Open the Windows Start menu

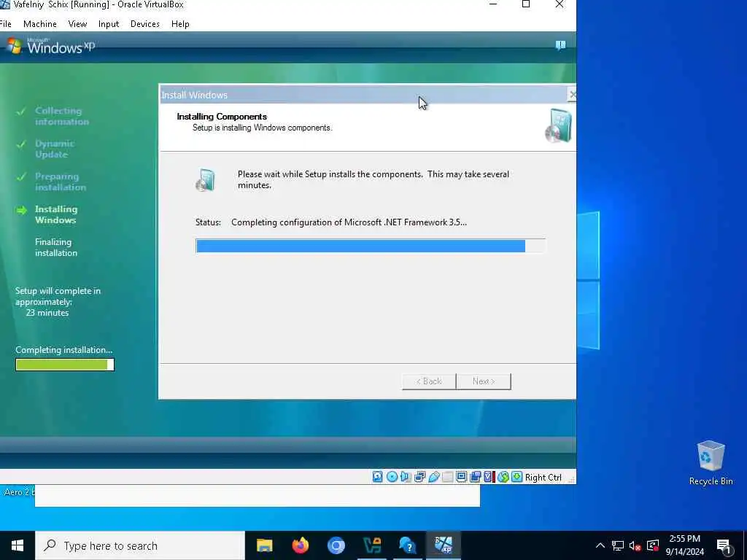(x=18, y=545)
